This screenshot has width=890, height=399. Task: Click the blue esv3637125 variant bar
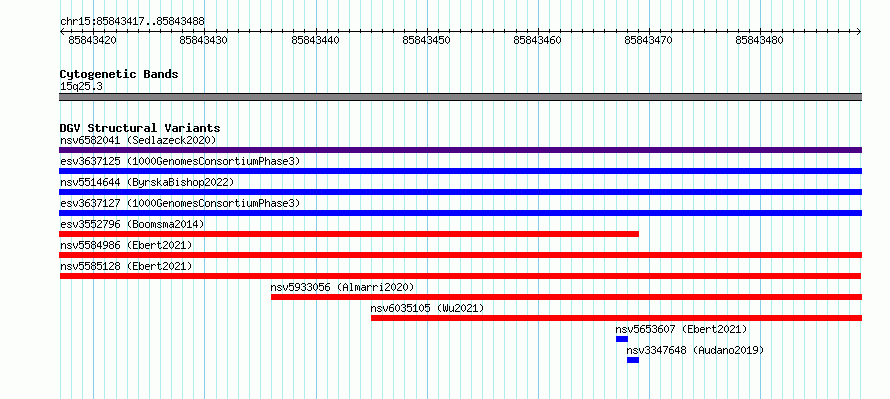pyautogui.click(x=460, y=171)
